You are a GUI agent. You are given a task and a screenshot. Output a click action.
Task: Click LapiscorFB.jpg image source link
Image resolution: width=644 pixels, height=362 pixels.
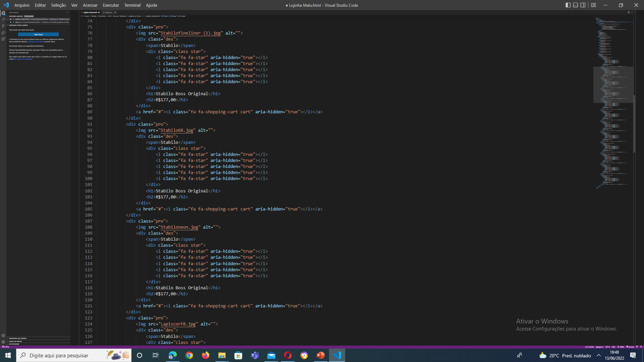point(178,324)
